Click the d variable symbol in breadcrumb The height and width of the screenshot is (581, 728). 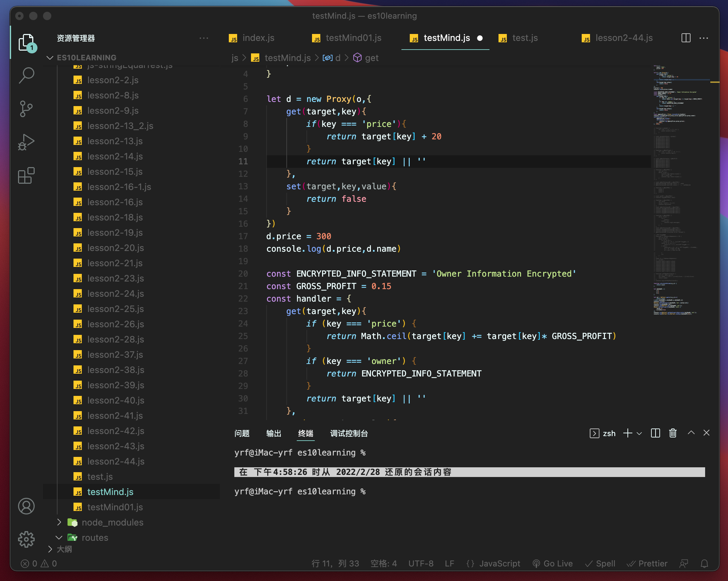(332, 58)
